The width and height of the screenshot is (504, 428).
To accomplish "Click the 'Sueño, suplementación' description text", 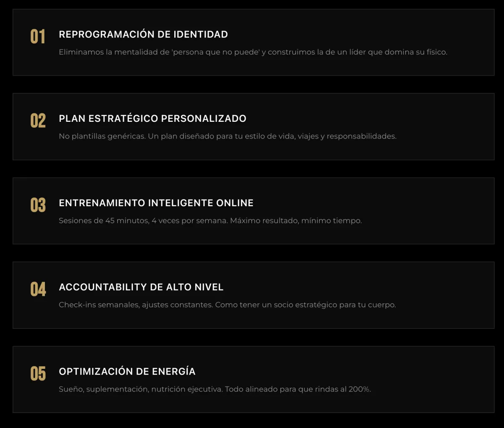I will (x=215, y=389).
